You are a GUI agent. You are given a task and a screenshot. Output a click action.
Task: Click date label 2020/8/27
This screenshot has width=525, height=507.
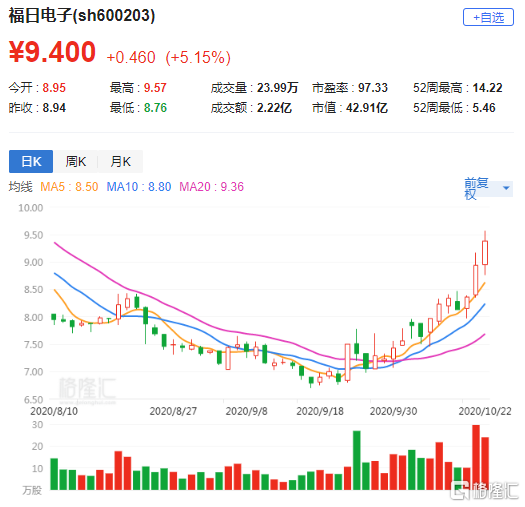coord(173,411)
